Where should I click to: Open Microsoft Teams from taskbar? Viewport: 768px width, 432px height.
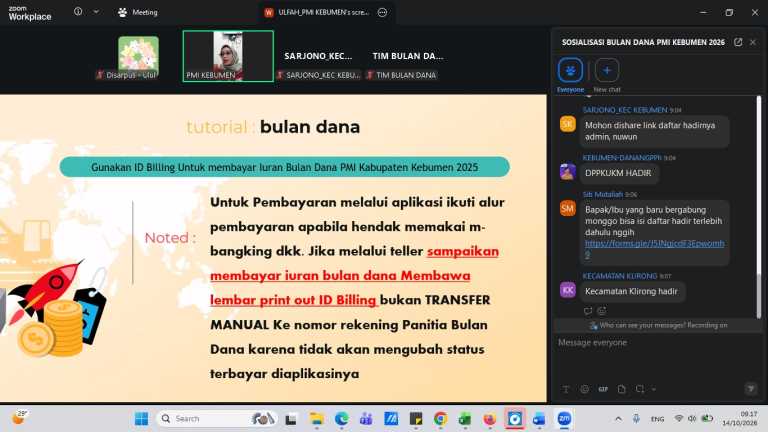click(366, 419)
